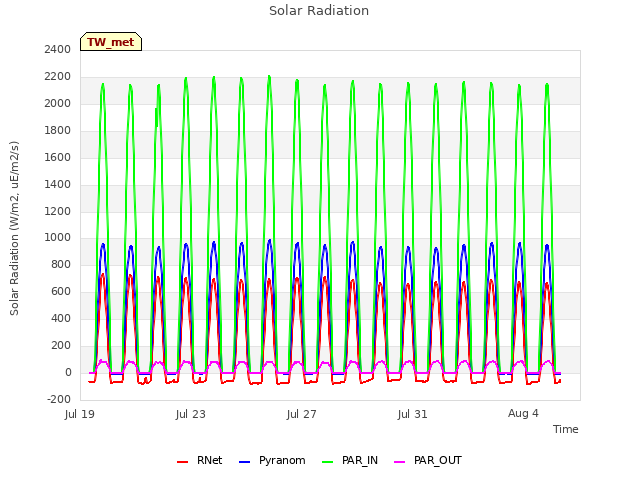
Task: Click the -200 y-axis tick label
Action: tap(59, 399)
